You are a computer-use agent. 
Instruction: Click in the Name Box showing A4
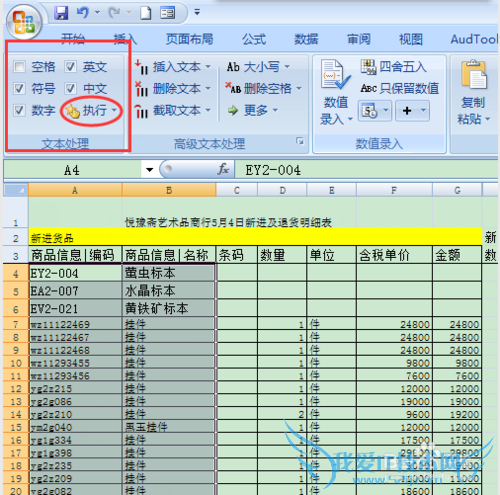click(x=72, y=170)
